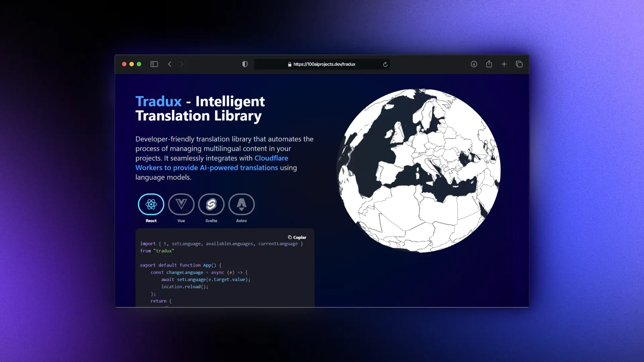Open the privacy shield report
Screen dimensions: 644x362
point(245,64)
